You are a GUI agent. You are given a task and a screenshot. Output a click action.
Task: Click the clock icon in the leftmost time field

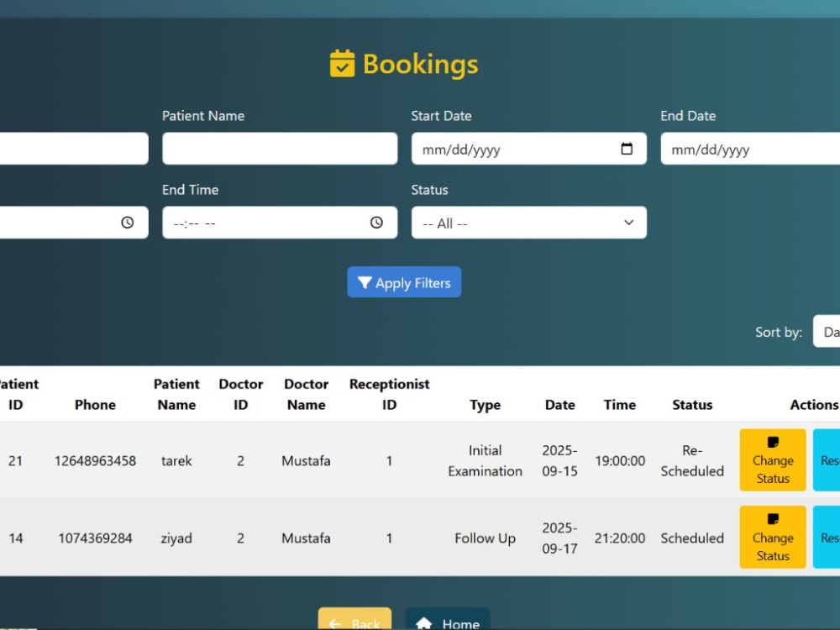tap(127, 223)
